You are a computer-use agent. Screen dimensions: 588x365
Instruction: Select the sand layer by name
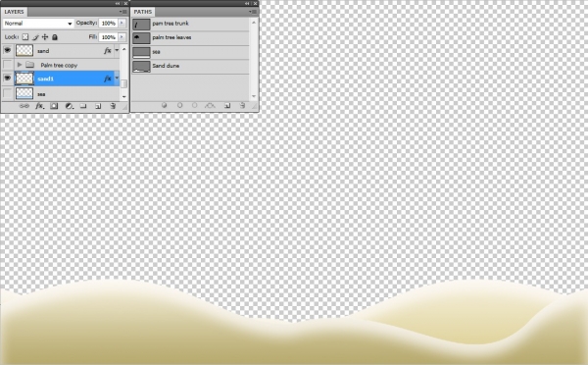click(x=43, y=51)
